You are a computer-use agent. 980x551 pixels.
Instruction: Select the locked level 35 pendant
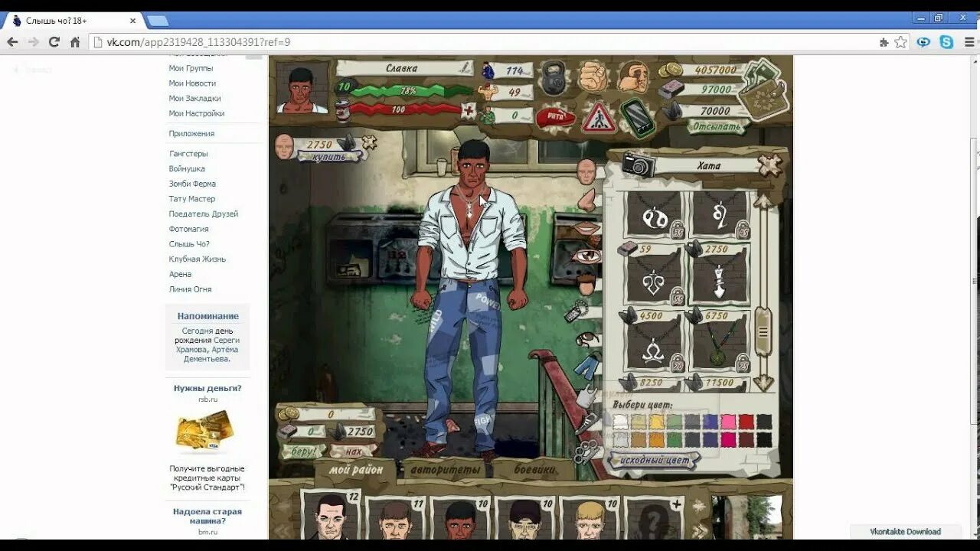coord(654,215)
